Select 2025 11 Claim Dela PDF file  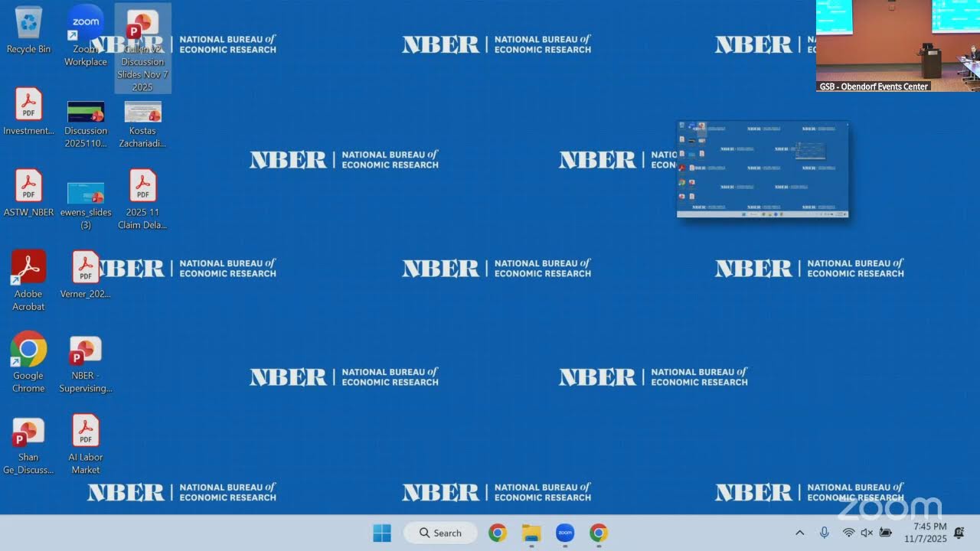(x=142, y=199)
